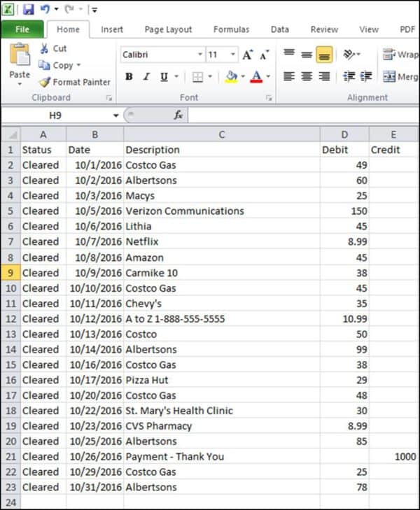Undo the last action

[x=45, y=9]
